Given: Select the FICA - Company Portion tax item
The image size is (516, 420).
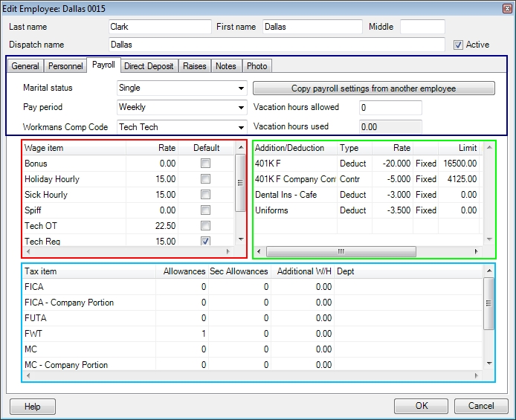Looking at the screenshot, I should coord(252,303).
